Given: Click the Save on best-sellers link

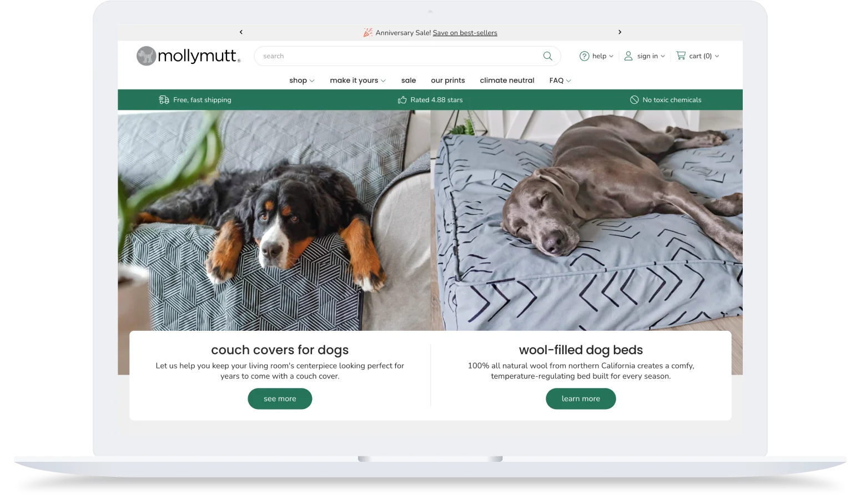Looking at the screenshot, I should [x=465, y=33].
